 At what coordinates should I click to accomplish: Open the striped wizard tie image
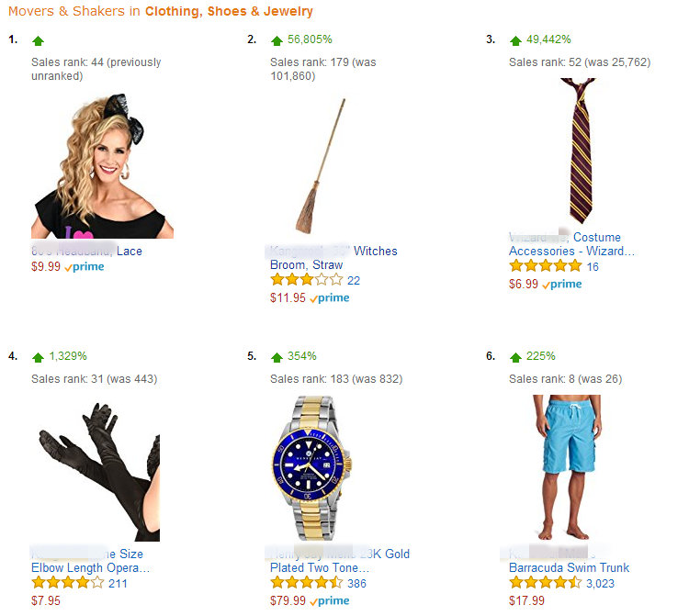pos(580,151)
